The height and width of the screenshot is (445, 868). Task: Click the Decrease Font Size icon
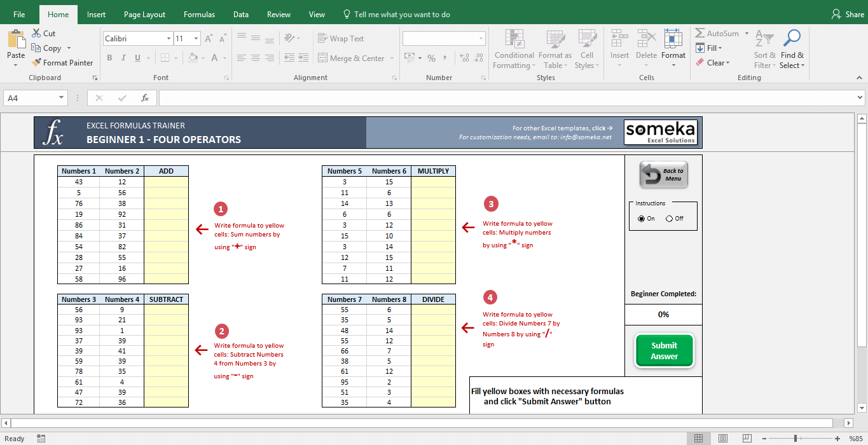click(x=223, y=39)
